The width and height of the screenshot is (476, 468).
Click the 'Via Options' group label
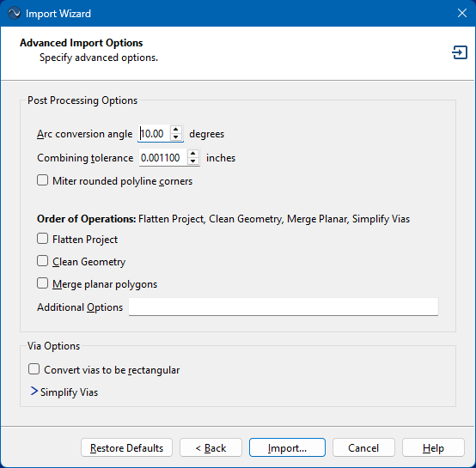coord(53,346)
